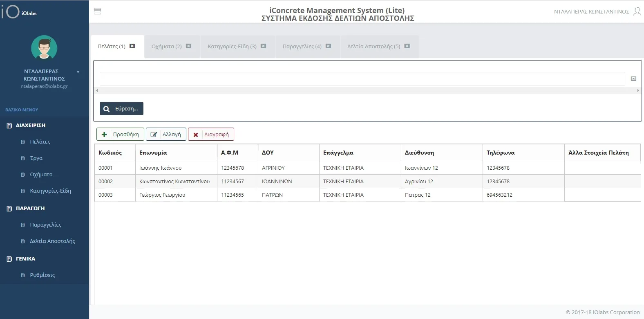Click into the search text field
Screen dimensions: 644x319
coord(362,79)
